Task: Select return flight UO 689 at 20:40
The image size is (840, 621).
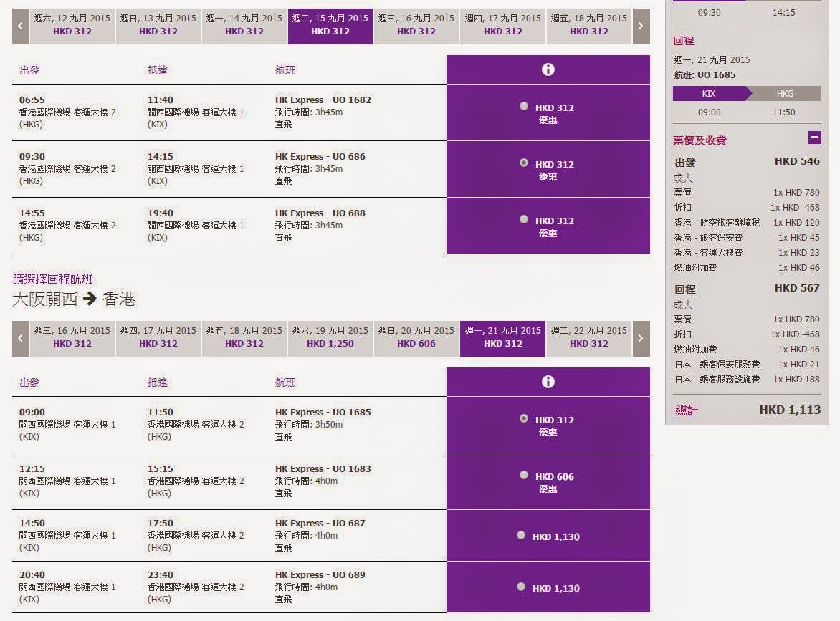Action: (x=521, y=587)
